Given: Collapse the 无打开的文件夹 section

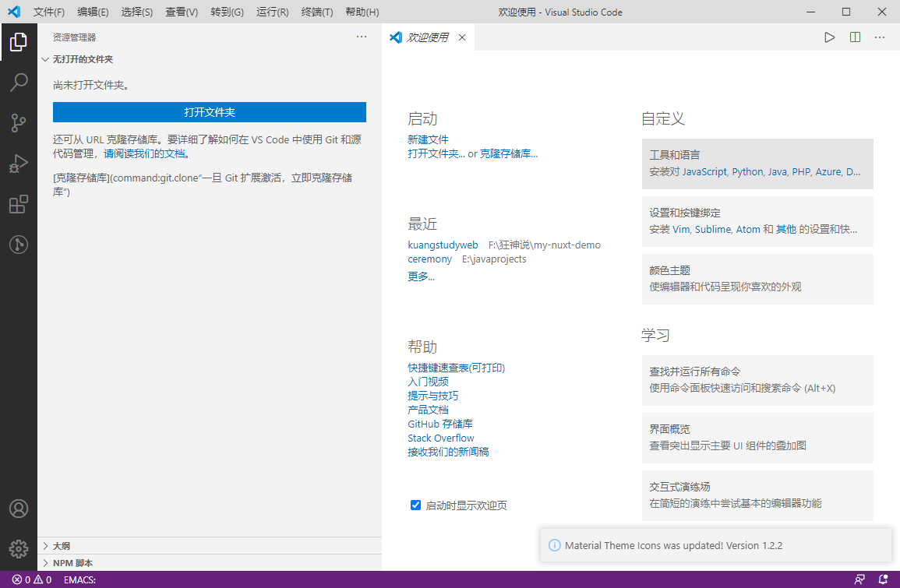Looking at the screenshot, I should tap(83, 59).
